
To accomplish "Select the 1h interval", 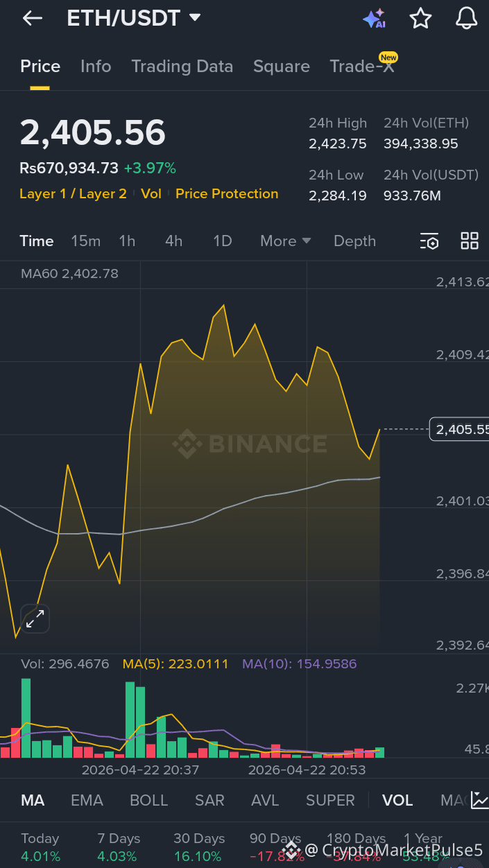I will point(127,241).
